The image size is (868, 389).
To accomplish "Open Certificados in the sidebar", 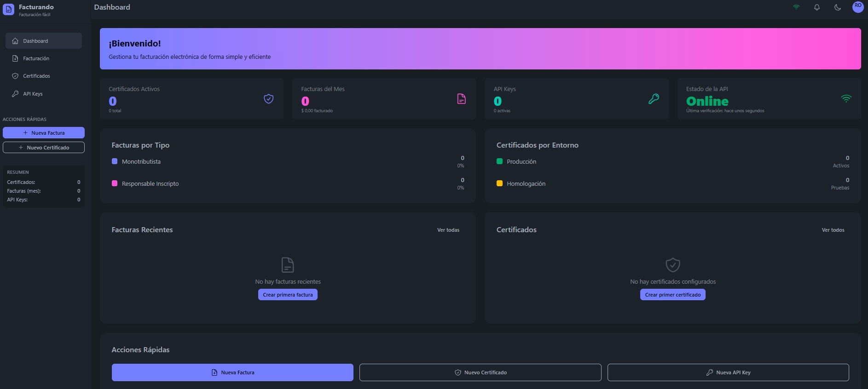I will pos(36,76).
